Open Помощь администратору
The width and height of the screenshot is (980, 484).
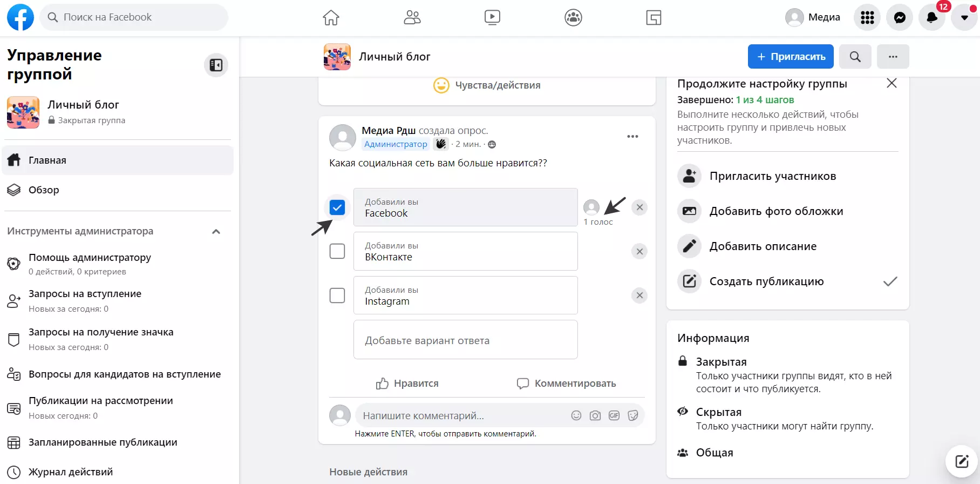pos(118,264)
